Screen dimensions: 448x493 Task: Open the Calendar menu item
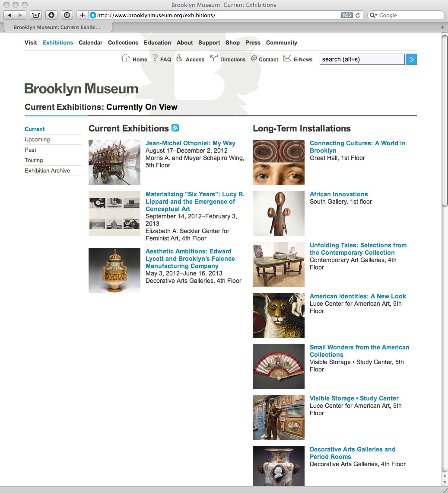pyautogui.click(x=90, y=42)
